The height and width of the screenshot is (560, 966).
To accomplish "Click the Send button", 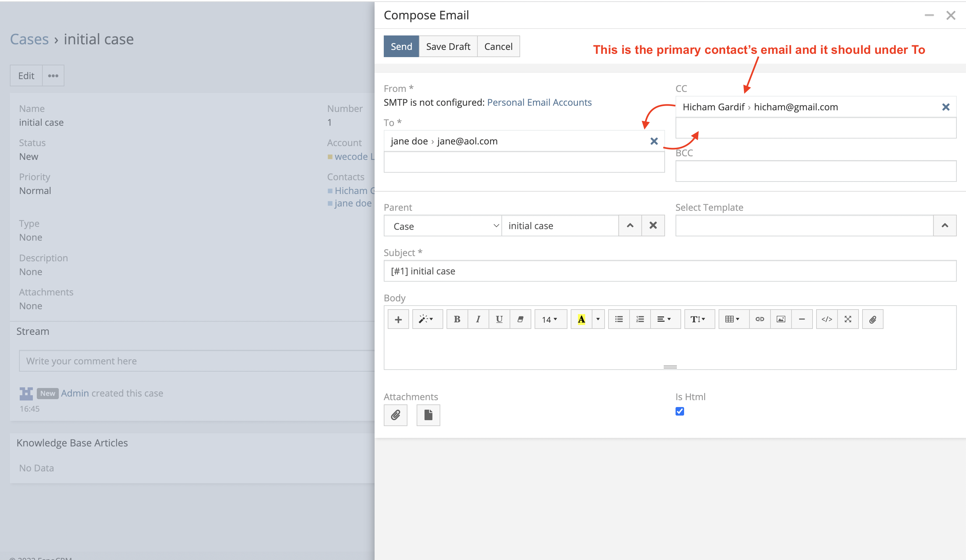I will click(401, 46).
